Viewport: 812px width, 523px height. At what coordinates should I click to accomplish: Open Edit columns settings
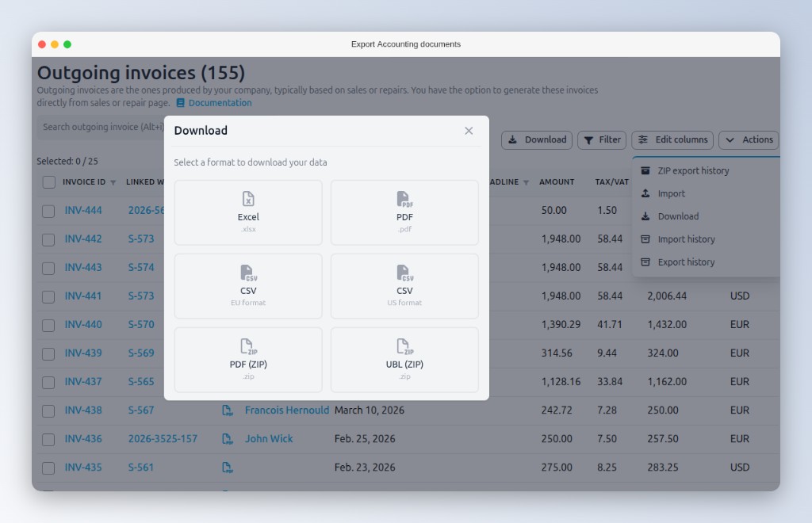click(x=672, y=139)
